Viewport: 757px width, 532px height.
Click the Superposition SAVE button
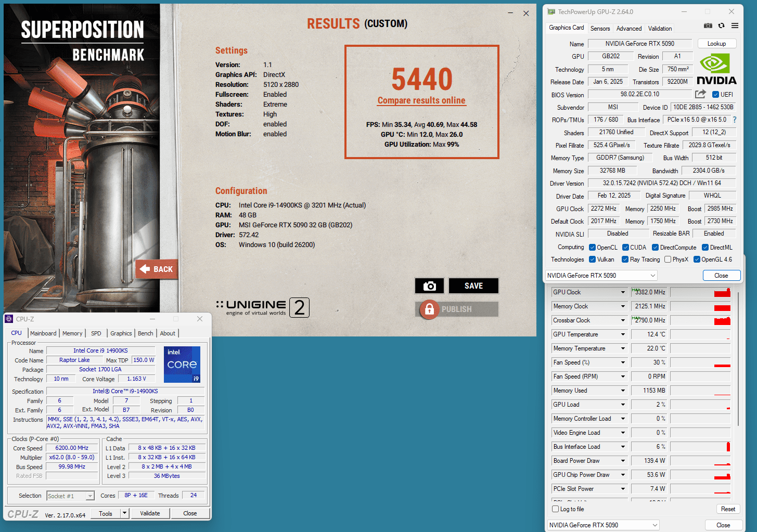[x=473, y=286]
